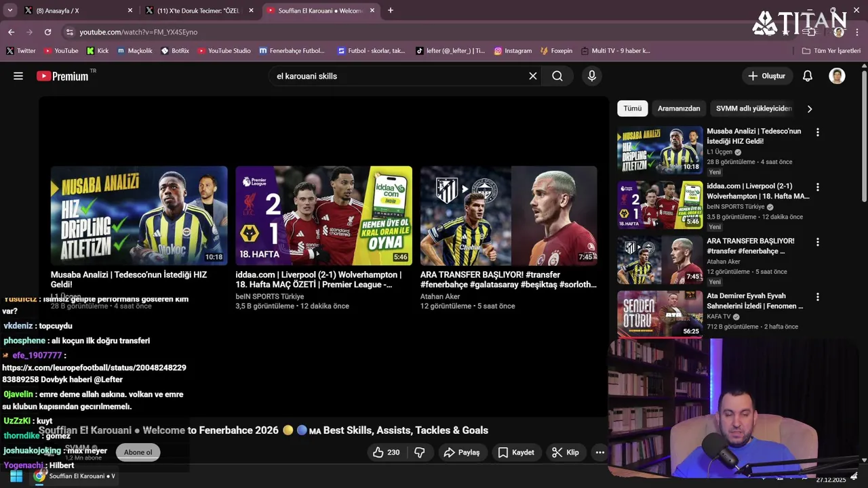Play ARA TRANSFER BAŞLIYOR endscreen thumbnail
The width and height of the screenshot is (868, 488).
click(509, 216)
